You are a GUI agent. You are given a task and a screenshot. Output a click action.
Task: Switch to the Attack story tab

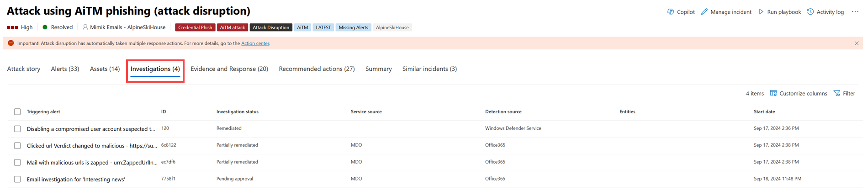(24, 69)
